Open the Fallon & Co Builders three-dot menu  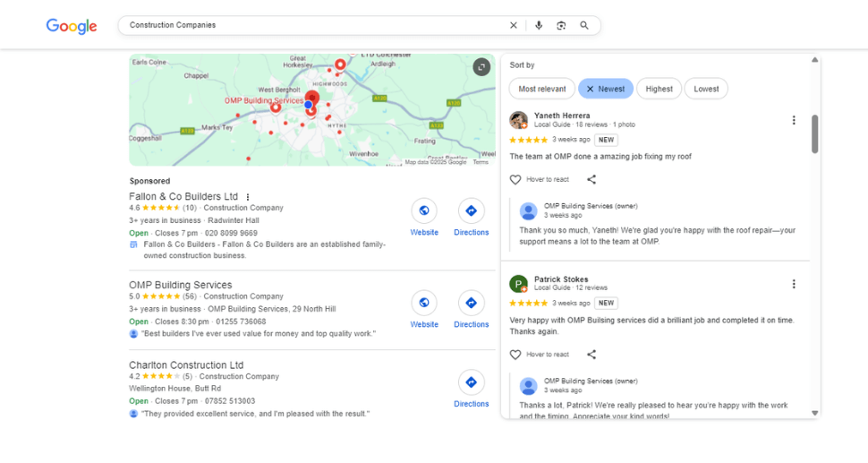(248, 197)
